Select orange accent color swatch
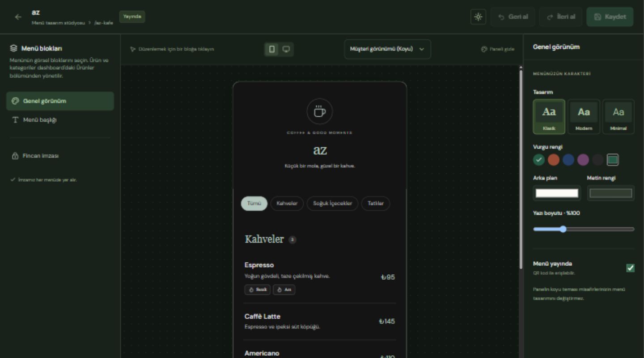Screen dimensions: 644x358 pyautogui.click(x=554, y=160)
